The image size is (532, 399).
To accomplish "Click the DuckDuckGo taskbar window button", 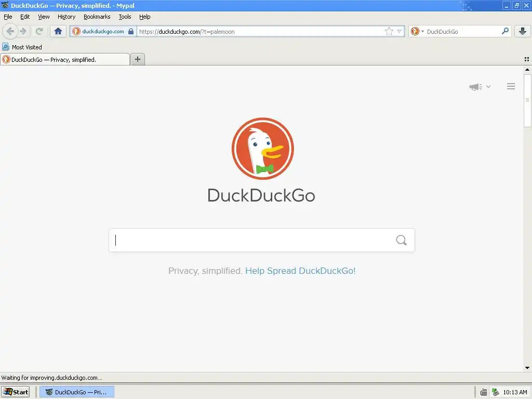I will coord(77,392).
